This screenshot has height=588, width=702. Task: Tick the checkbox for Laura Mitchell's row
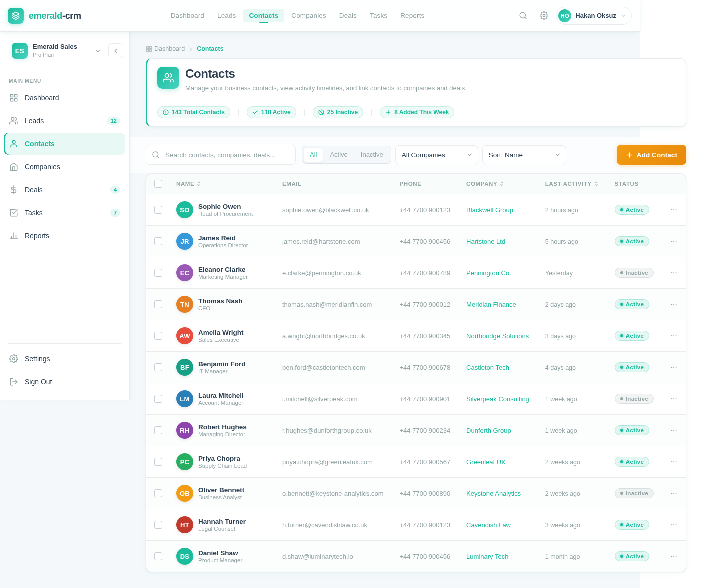coord(158,399)
